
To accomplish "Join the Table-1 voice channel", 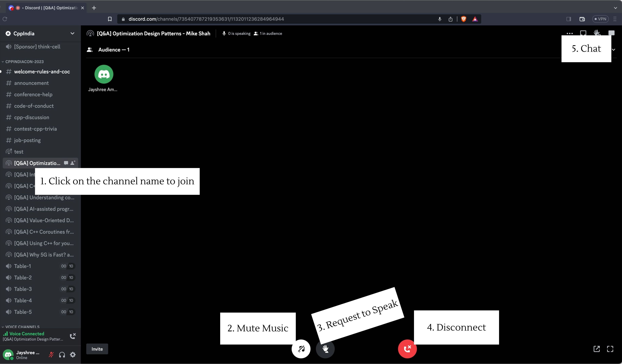I will coord(40,266).
